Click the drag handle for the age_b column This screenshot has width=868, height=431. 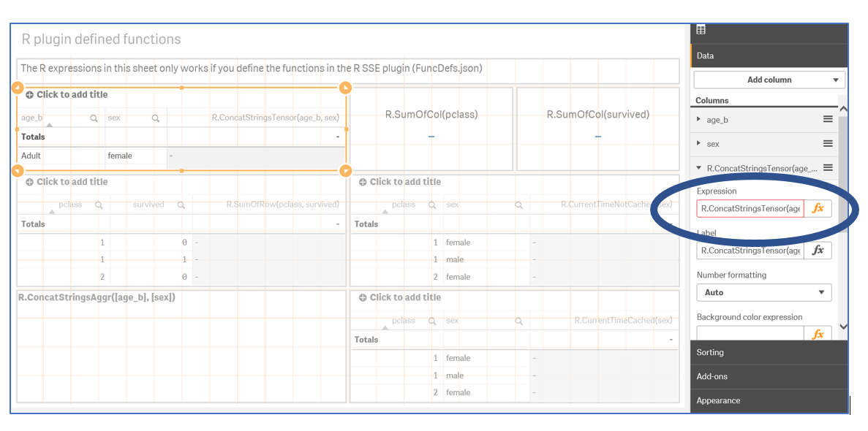coord(828,119)
